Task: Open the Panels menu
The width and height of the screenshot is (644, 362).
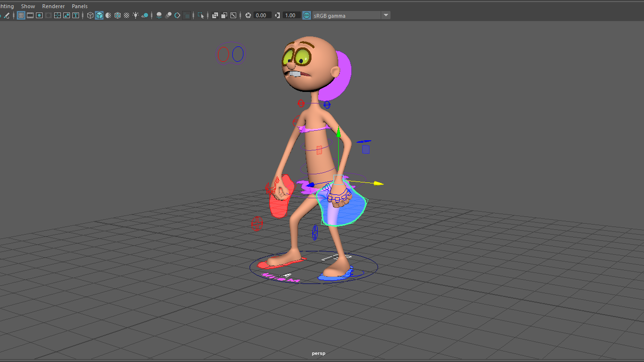Action: coord(80,6)
